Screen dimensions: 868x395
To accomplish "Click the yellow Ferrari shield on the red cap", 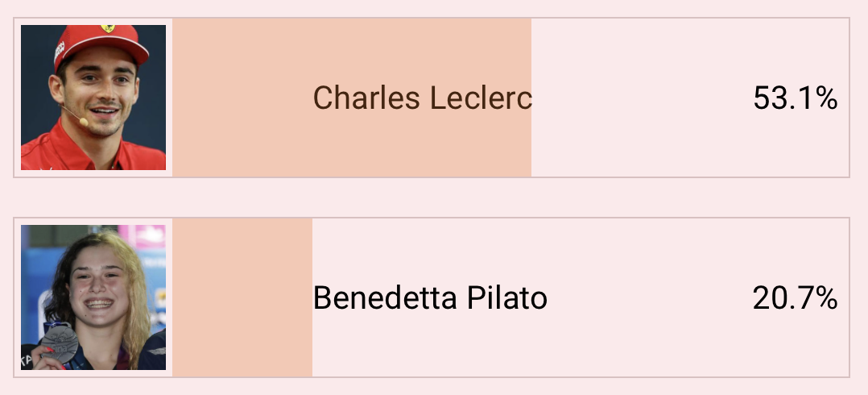I will (x=108, y=28).
